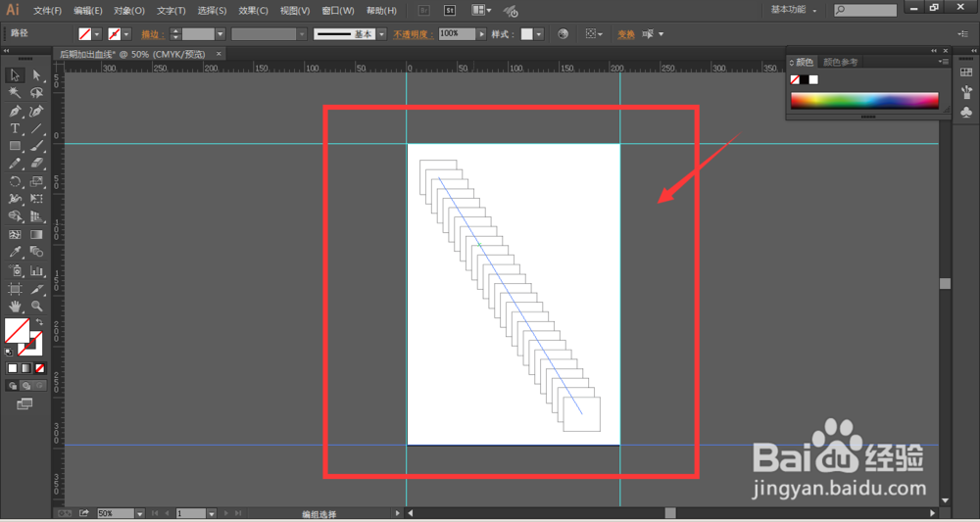Screen dimensions: 980x522
Task: Select the Selection tool (black arrow)
Action: click(x=15, y=75)
